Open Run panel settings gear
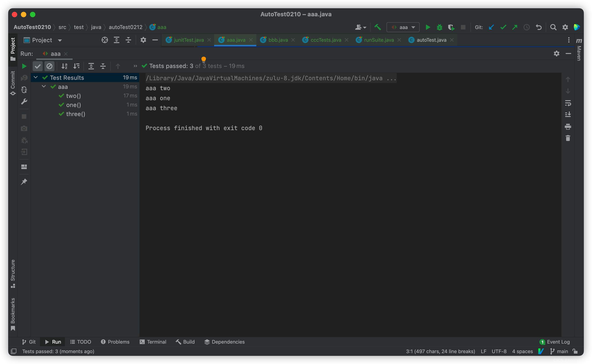 click(x=556, y=53)
